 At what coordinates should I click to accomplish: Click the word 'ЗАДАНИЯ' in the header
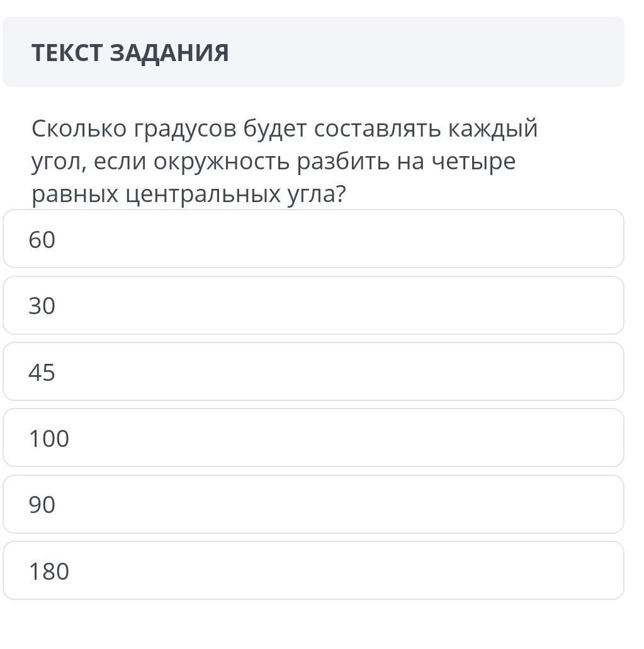pyautogui.click(x=169, y=53)
